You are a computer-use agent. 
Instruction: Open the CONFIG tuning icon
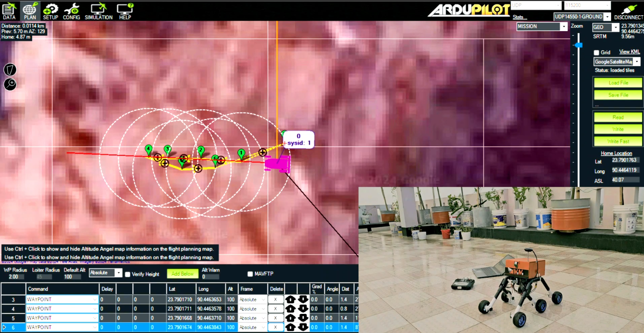point(71,11)
